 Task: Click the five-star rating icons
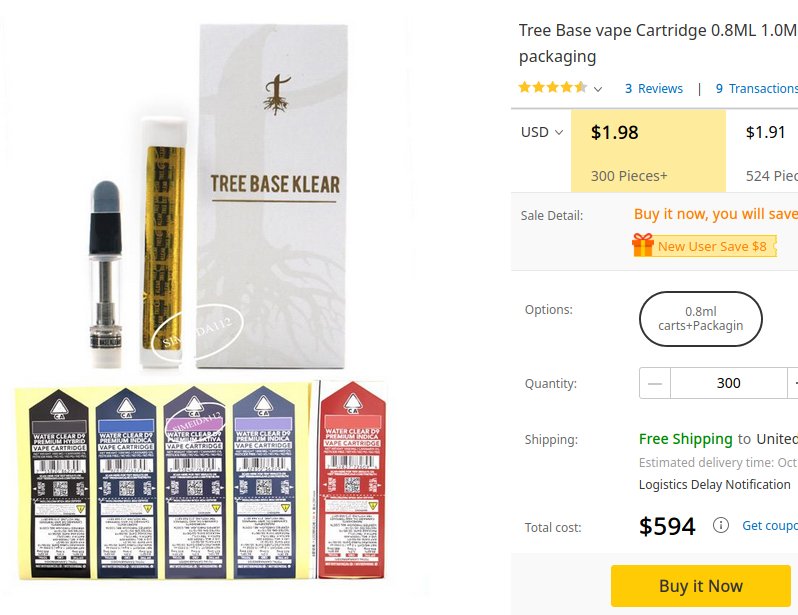click(553, 88)
